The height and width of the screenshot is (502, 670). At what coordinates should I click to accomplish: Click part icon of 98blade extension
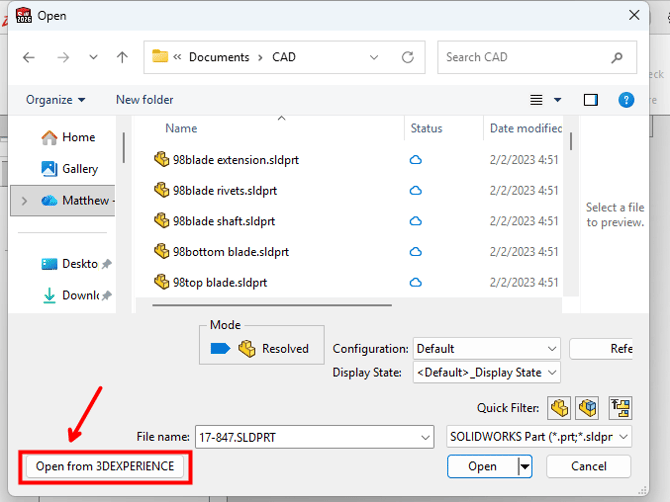[162, 159]
